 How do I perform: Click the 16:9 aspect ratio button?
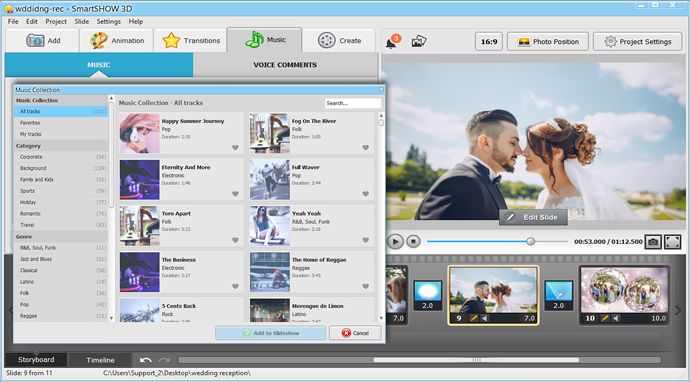(x=489, y=42)
